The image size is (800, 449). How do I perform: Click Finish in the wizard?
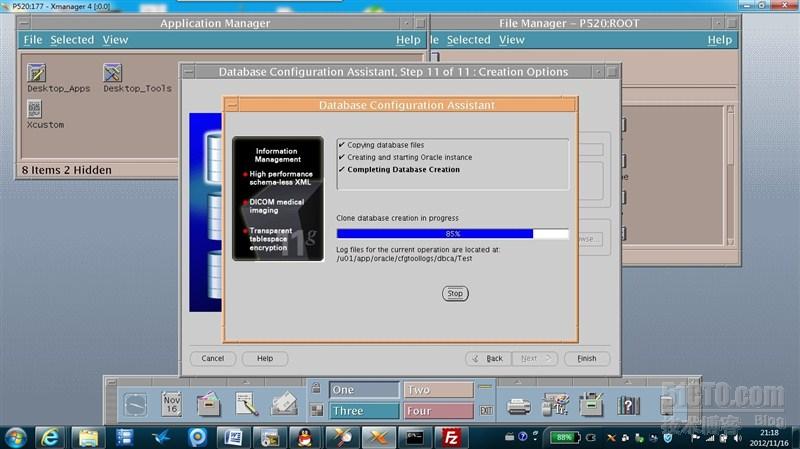pyautogui.click(x=587, y=359)
